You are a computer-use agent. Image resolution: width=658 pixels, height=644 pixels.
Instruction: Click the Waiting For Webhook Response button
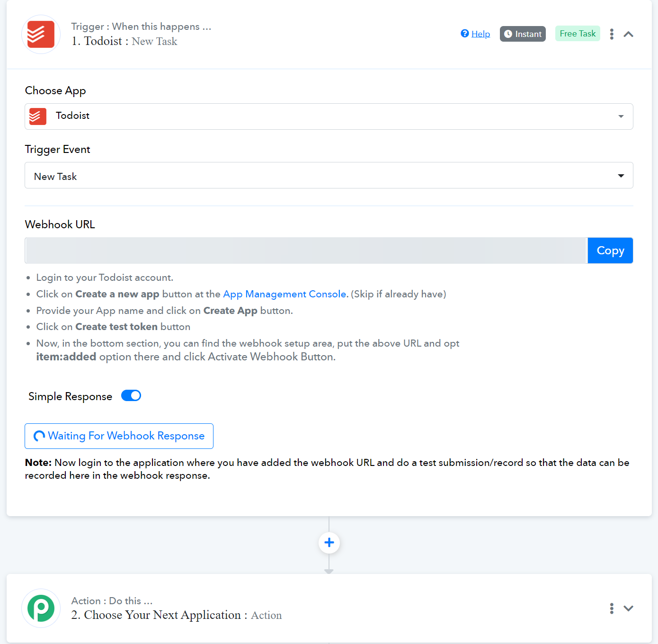click(119, 436)
